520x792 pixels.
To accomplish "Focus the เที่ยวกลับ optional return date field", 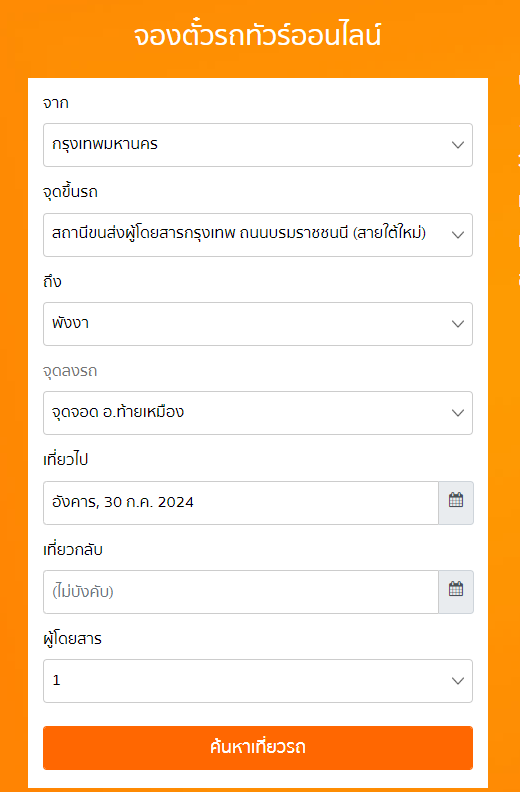I will [241, 591].
